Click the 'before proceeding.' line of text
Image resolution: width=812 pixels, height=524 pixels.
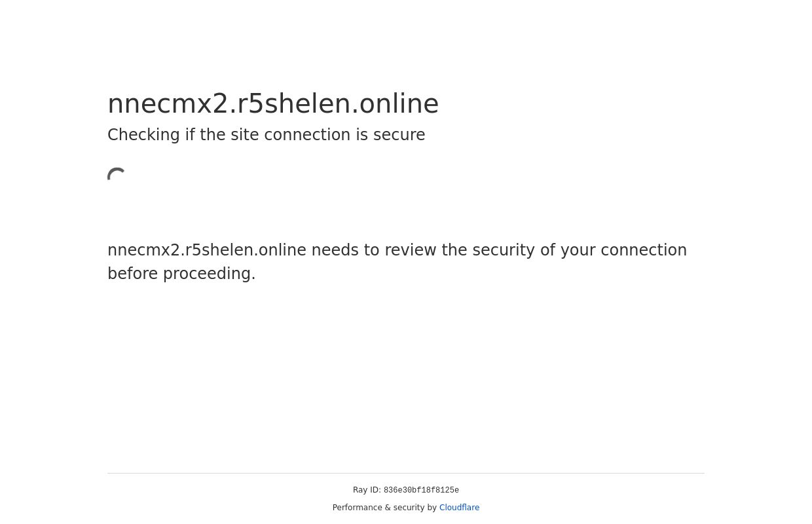click(x=181, y=274)
